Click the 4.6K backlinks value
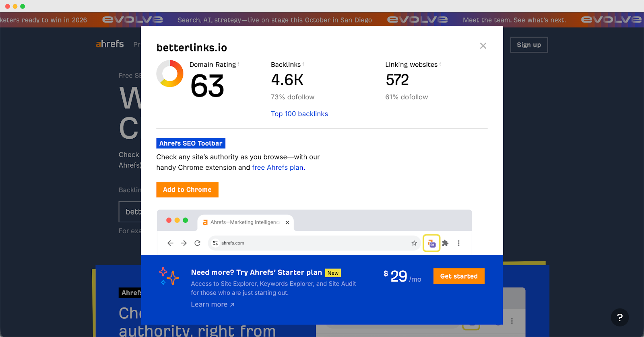The height and width of the screenshot is (337, 644). click(x=287, y=80)
